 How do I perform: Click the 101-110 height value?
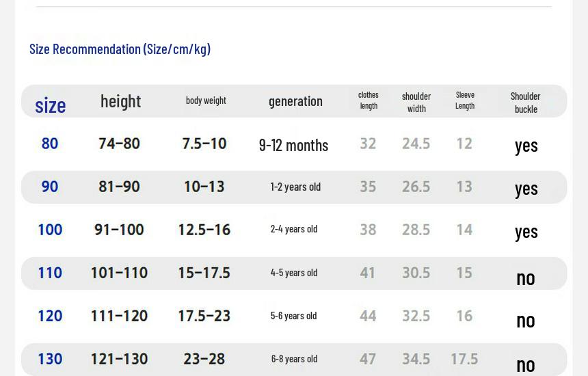[119, 273]
